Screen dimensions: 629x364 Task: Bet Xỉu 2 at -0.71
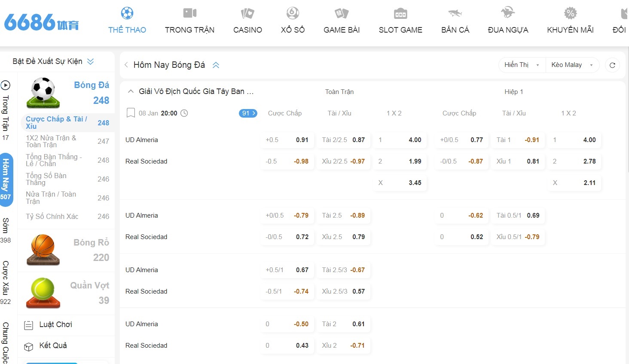point(344,346)
